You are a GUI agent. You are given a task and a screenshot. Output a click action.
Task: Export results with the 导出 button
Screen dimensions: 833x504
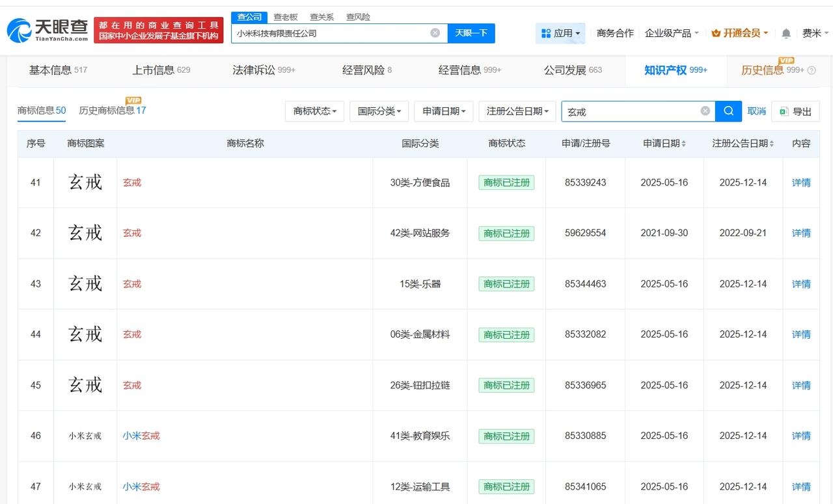click(795, 111)
